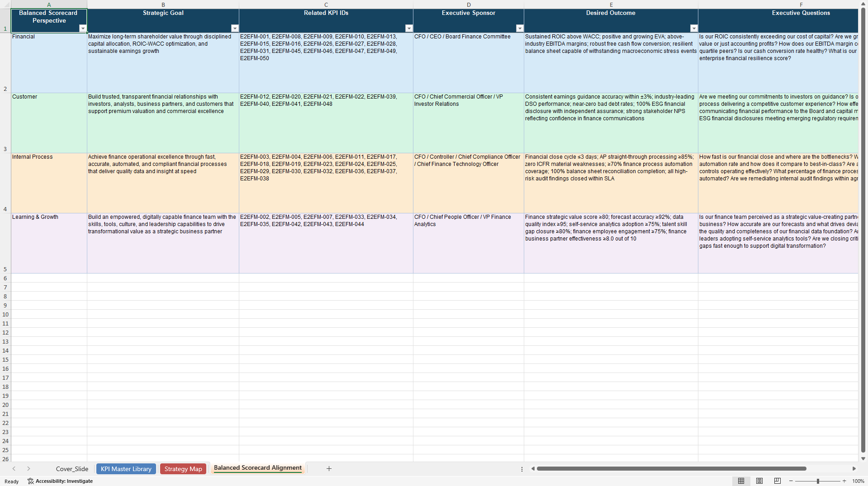Image resolution: width=868 pixels, height=486 pixels.
Task: Select column C header
Action: coord(326,5)
